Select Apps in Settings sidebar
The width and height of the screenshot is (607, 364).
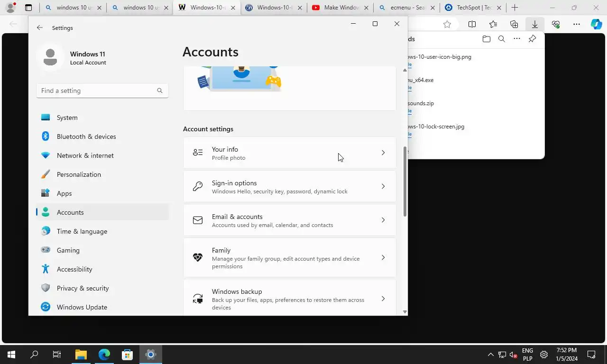102,193
